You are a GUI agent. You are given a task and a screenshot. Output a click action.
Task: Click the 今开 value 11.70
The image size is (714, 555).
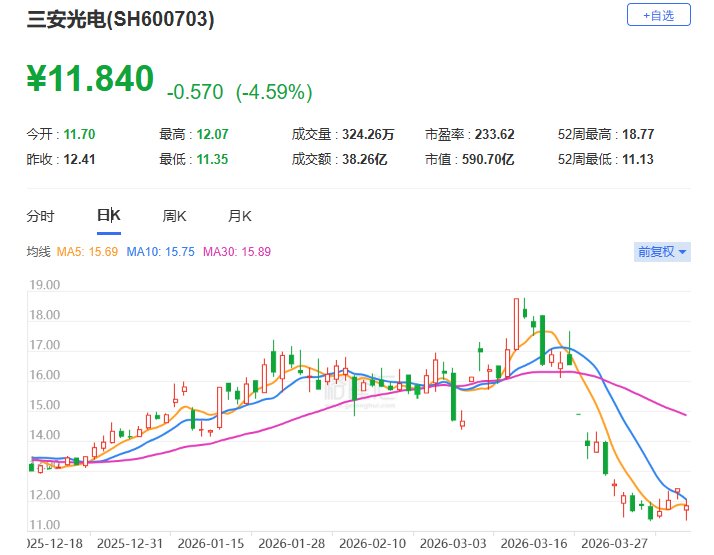79,134
